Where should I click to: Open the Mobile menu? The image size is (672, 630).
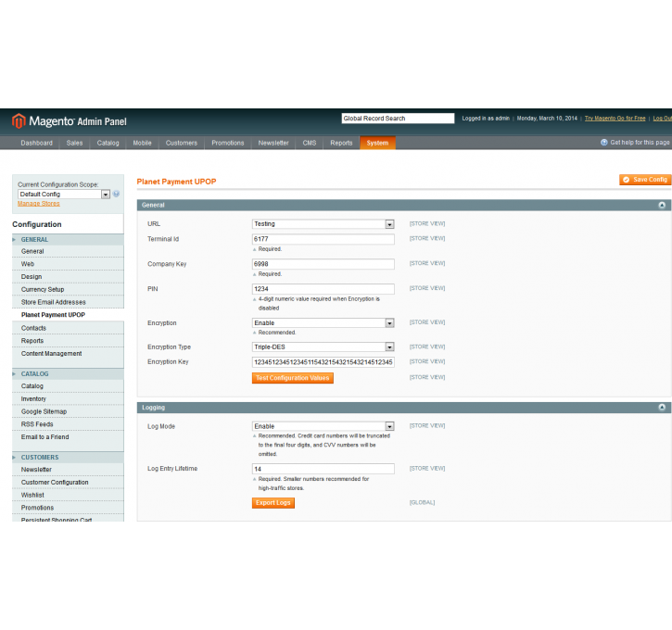(143, 143)
